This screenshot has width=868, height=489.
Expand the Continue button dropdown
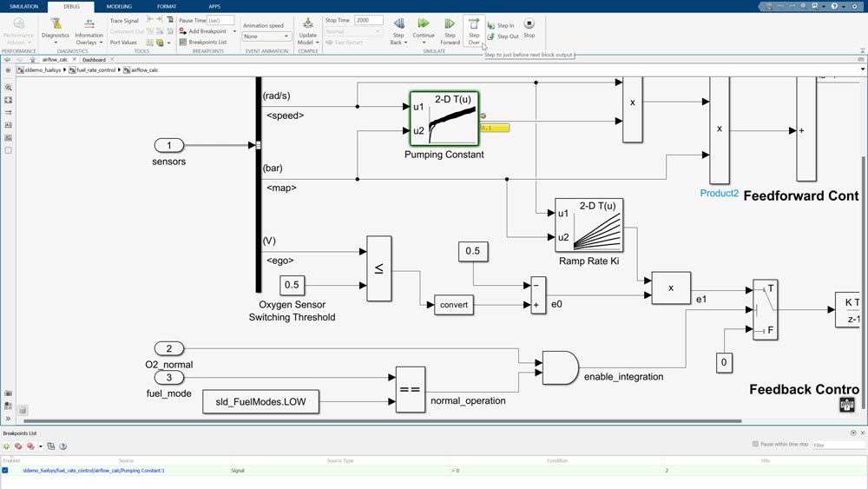click(424, 42)
